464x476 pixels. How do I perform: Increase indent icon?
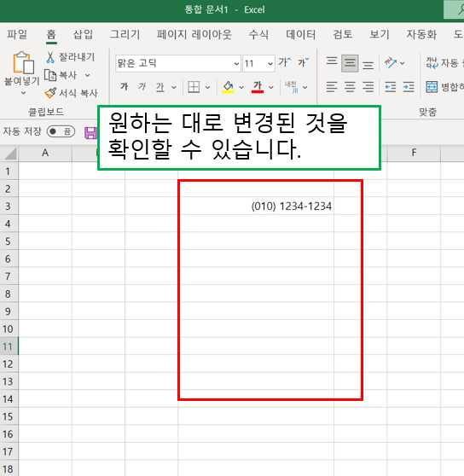[409, 87]
